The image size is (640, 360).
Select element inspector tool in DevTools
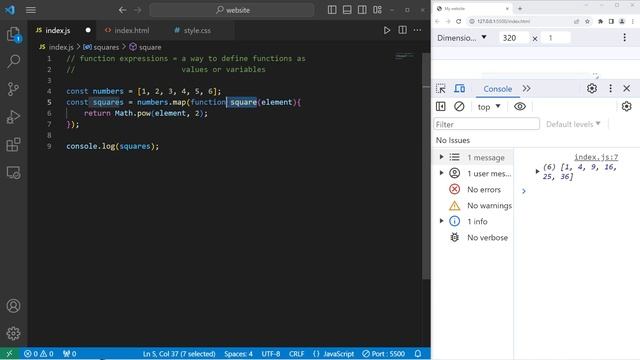pos(441,89)
